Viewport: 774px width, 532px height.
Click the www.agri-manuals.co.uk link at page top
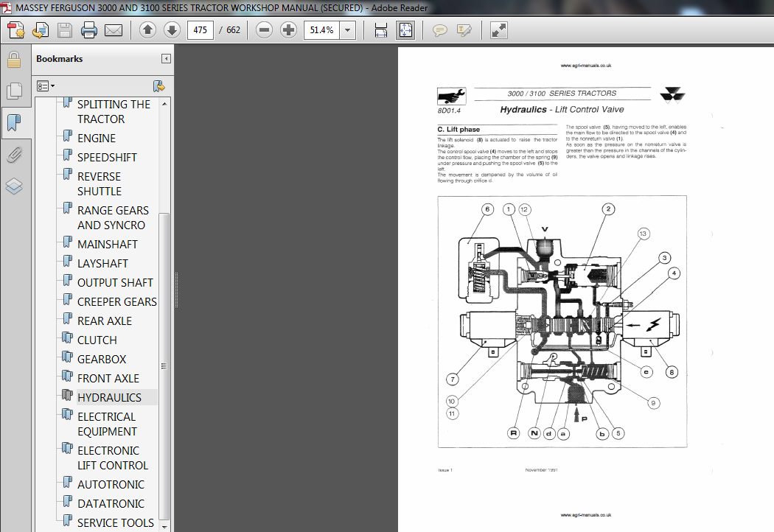586,66
